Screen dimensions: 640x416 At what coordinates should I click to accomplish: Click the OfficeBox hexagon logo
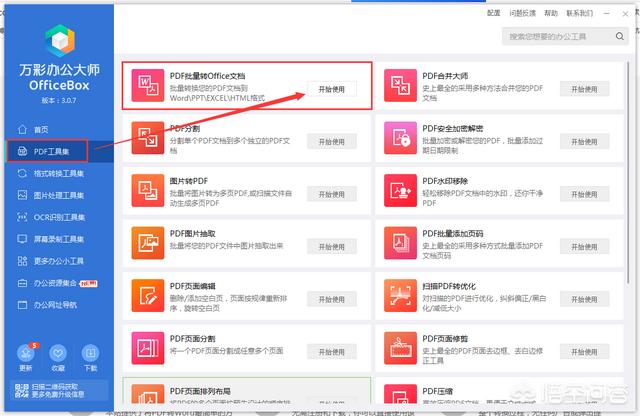click(60, 40)
